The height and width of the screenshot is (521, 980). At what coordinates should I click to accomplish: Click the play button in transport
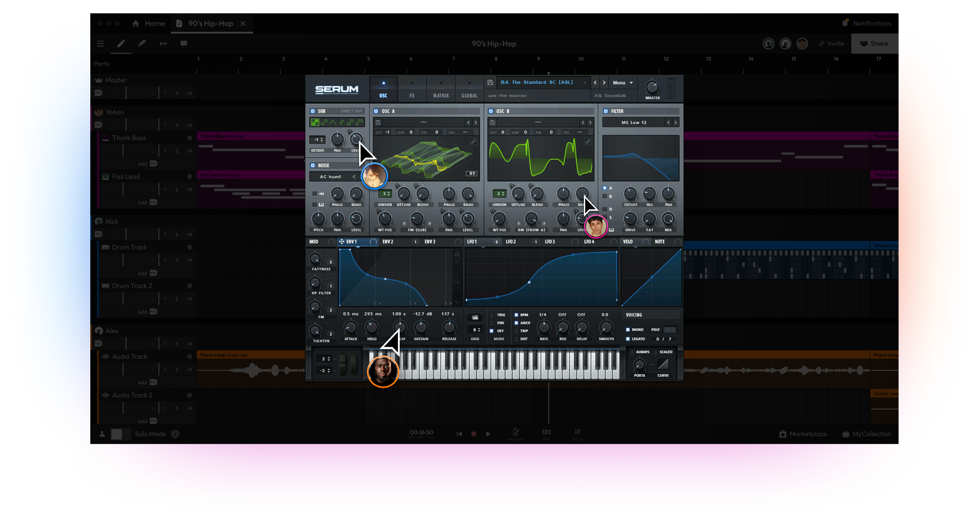[x=488, y=434]
